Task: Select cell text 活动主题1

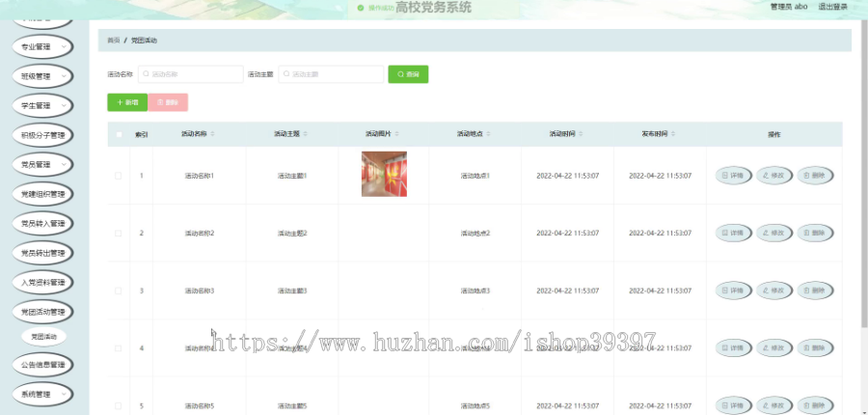Action: pos(292,176)
